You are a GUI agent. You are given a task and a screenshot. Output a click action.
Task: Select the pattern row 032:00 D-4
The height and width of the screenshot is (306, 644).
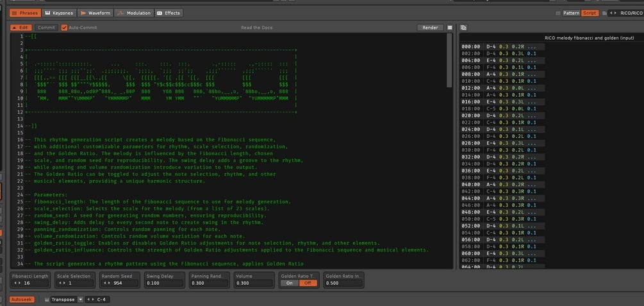click(503, 157)
